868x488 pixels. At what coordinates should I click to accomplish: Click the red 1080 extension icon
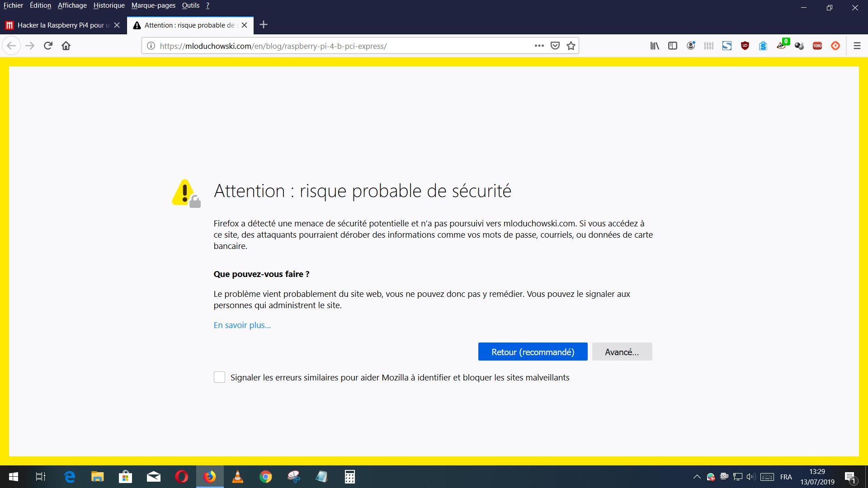coord(817,46)
